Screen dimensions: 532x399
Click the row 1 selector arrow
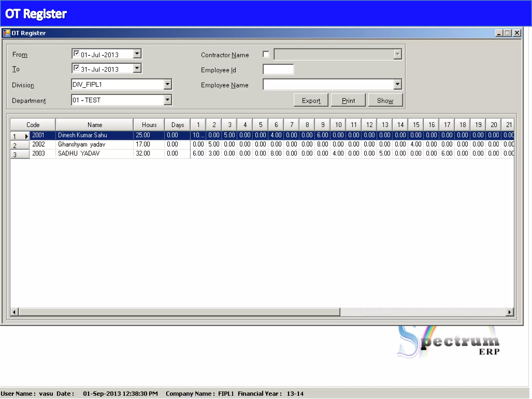coord(26,136)
